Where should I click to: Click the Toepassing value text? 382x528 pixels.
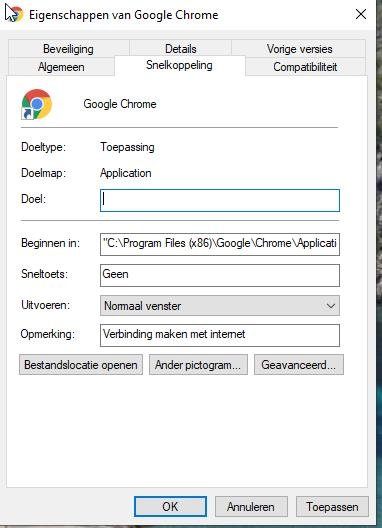tap(127, 147)
